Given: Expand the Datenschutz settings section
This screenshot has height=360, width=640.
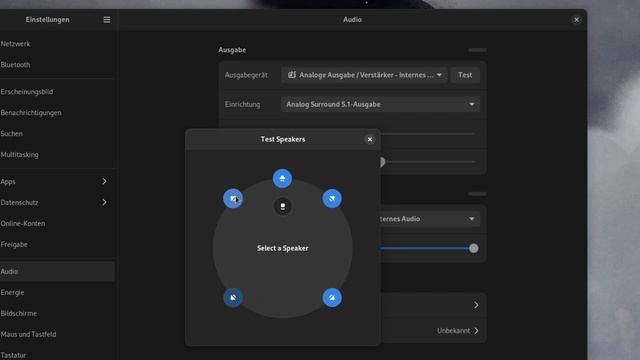Looking at the screenshot, I should click(57, 202).
